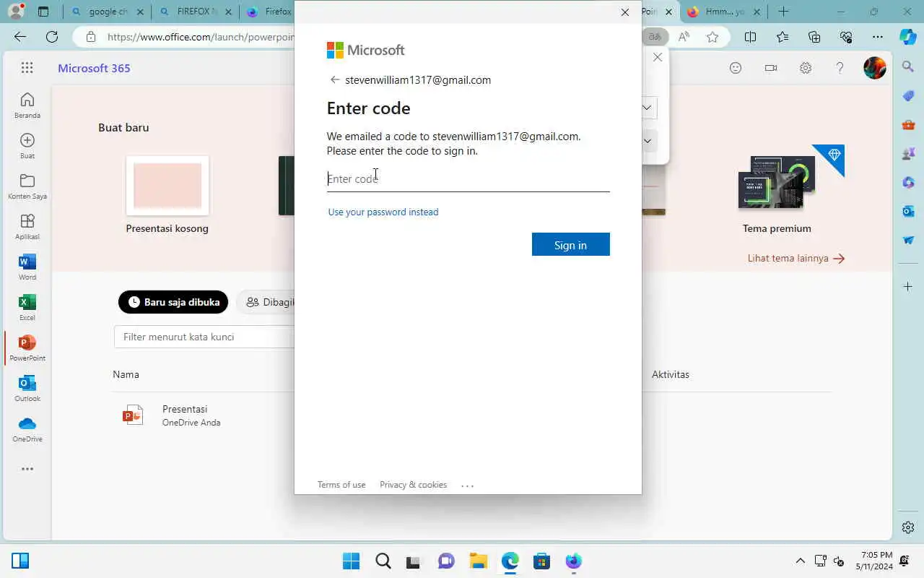Open the Favorites list

point(783,37)
